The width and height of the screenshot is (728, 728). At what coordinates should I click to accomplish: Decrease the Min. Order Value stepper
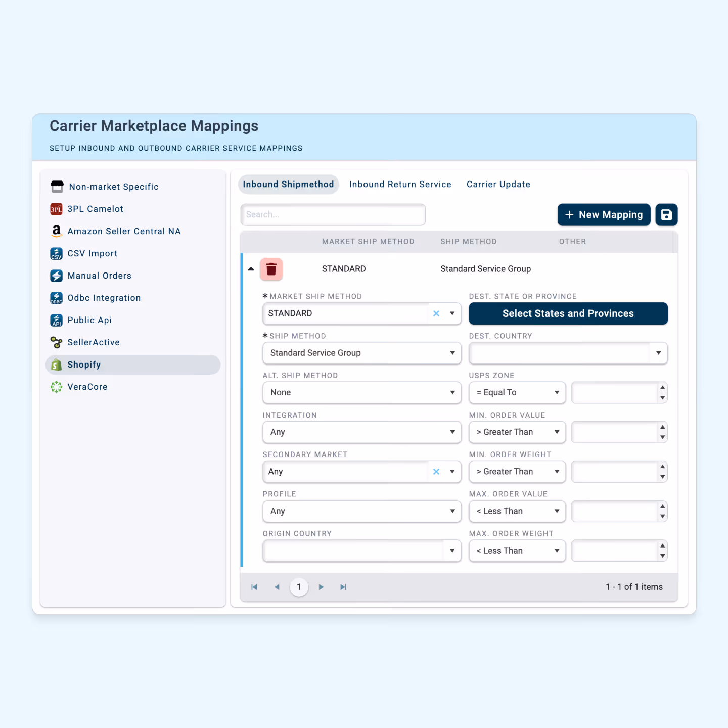[662, 437]
